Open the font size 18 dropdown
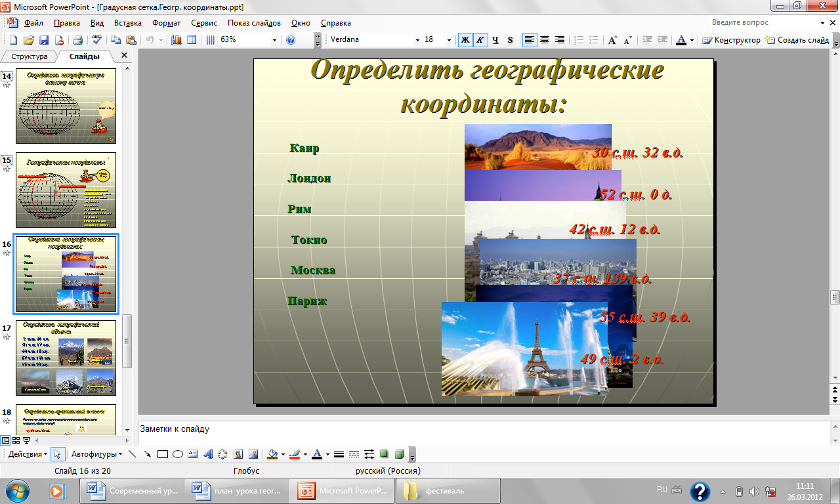Screen dimensions: 840x504 tap(450, 40)
